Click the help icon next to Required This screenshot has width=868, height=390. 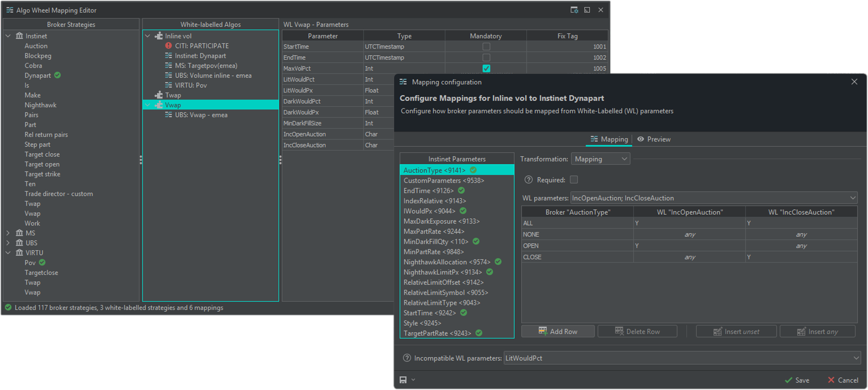(528, 180)
